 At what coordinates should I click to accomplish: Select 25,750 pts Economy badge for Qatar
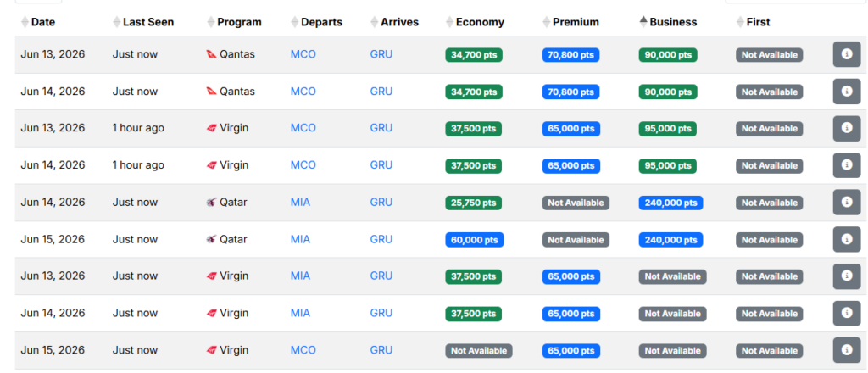(x=473, y=203)
